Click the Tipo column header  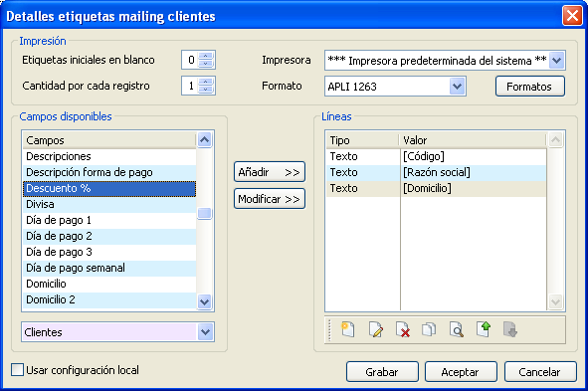(362, 140)
